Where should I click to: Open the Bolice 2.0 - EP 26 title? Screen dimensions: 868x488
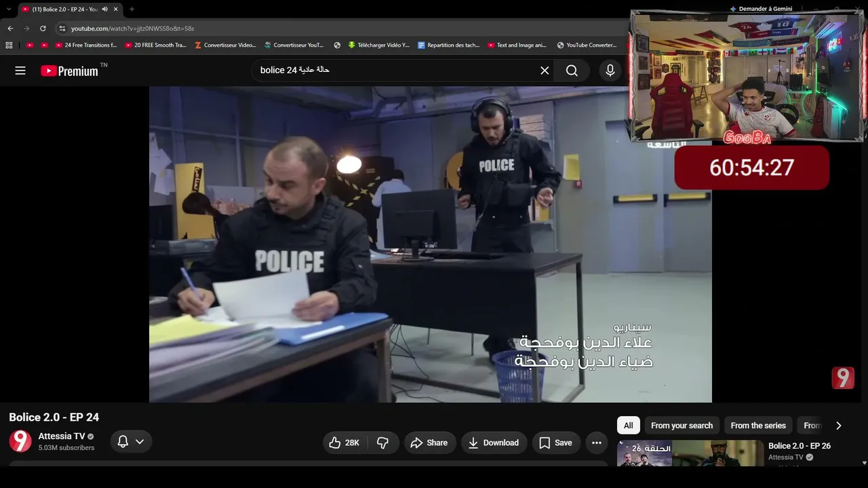point(800,446)
